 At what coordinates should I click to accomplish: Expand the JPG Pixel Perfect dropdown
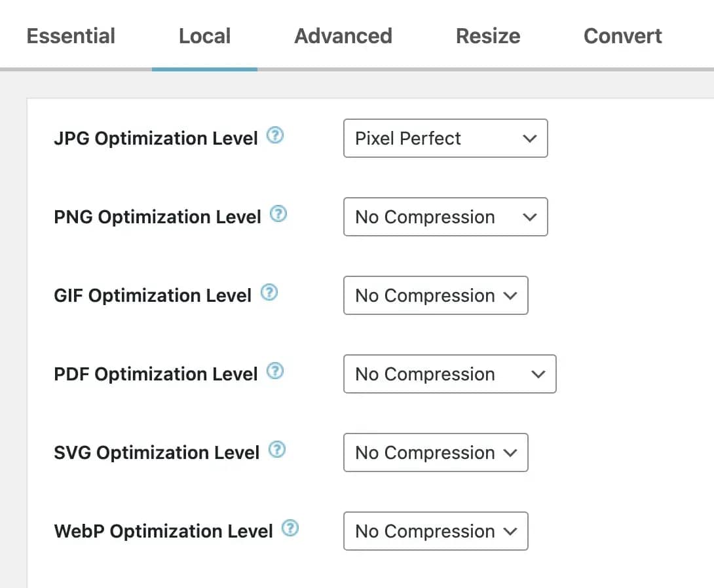[x=445, y=138]
